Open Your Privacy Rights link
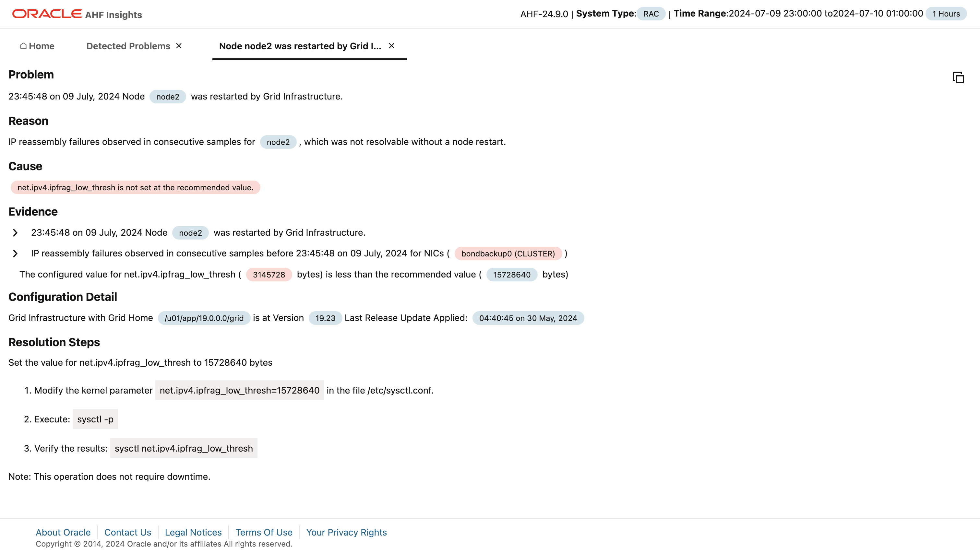Image resolution: width=980 pixels, height=555 pixels. pyautogui.click(x=346, y=532)
